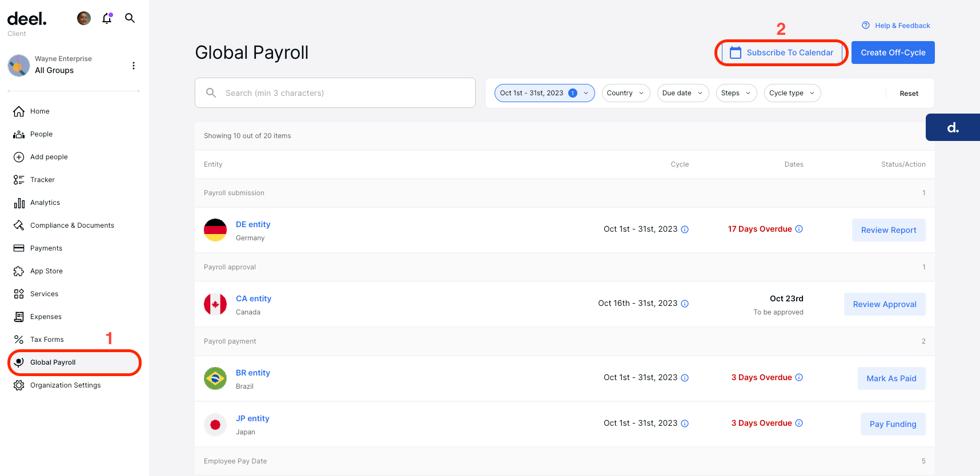980x476 pixels.
Task: Click the Cycle column header
Action: [680, 164]
